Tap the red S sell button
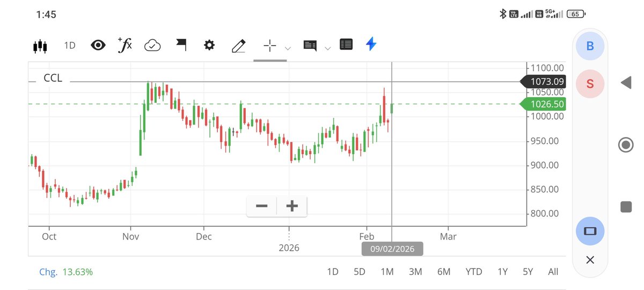Screen dimensions: 644x290 coord(590,84)
